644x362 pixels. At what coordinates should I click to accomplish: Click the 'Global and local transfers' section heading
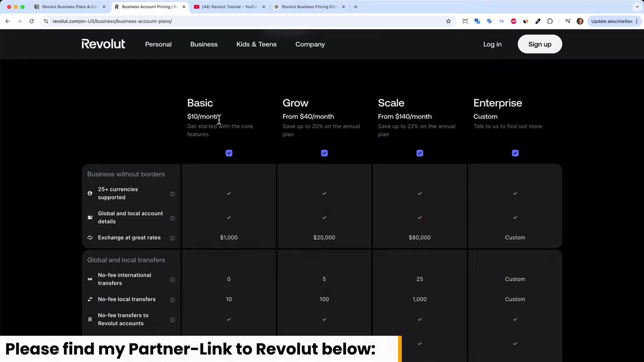(x=126, y=260)
